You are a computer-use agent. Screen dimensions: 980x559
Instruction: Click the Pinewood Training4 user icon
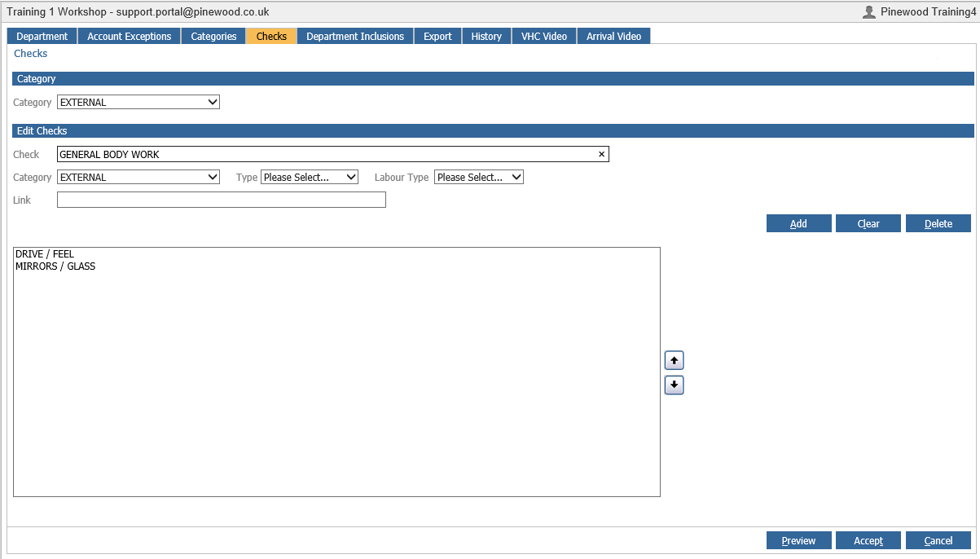tap(868, 11)
